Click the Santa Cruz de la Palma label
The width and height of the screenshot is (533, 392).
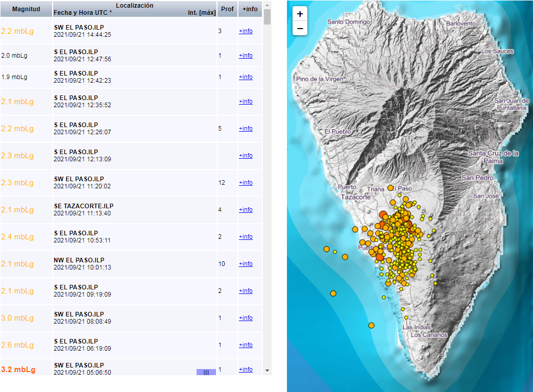point(493,157)
